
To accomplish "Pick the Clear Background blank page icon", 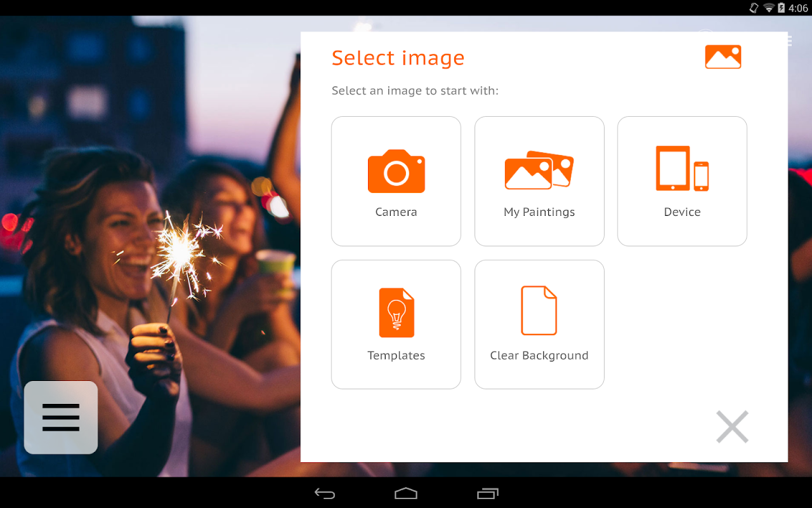I will (x=539, y=311).
